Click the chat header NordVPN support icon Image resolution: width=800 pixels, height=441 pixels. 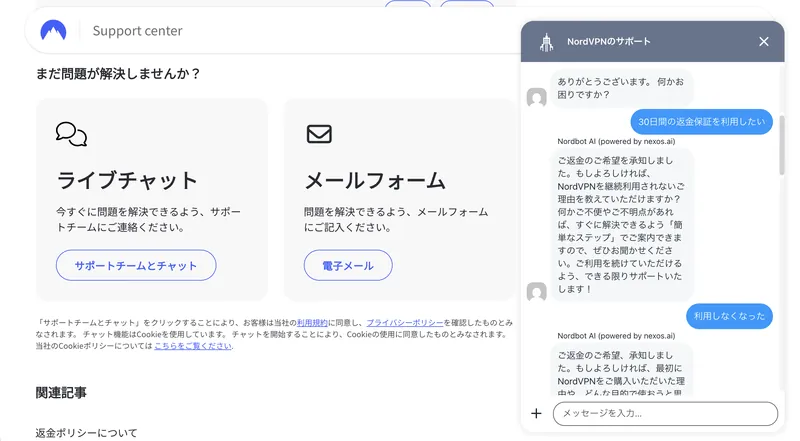pos(546,42)
